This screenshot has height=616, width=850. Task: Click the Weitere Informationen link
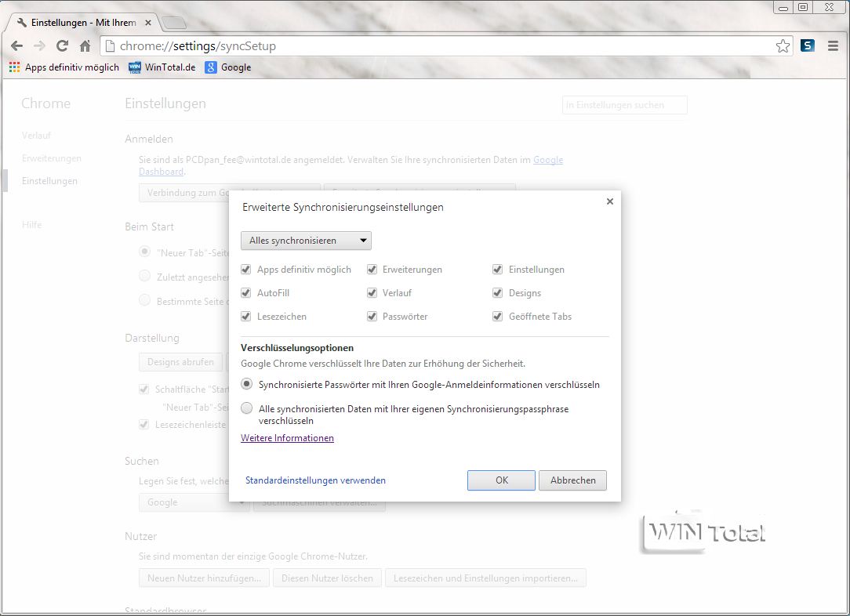coord(287,438)
